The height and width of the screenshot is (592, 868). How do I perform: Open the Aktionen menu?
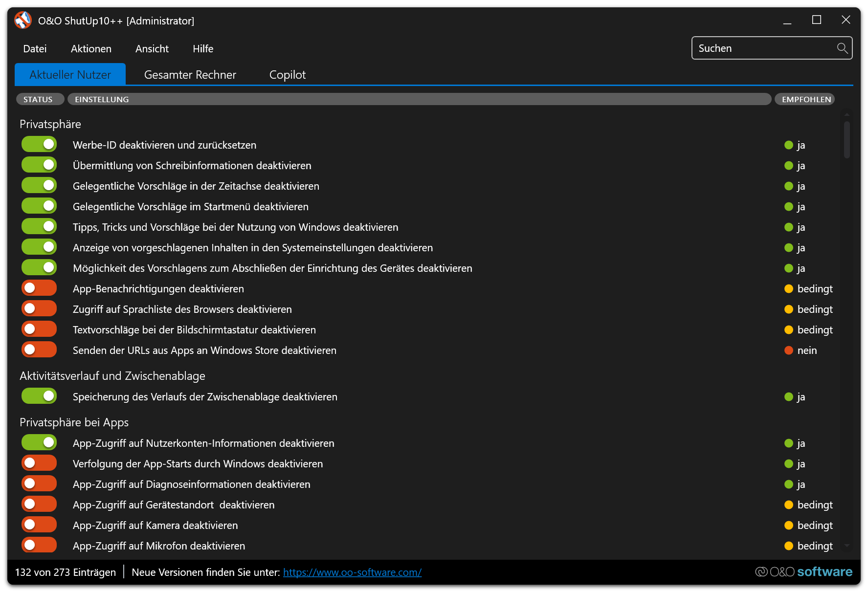[91, 49]
